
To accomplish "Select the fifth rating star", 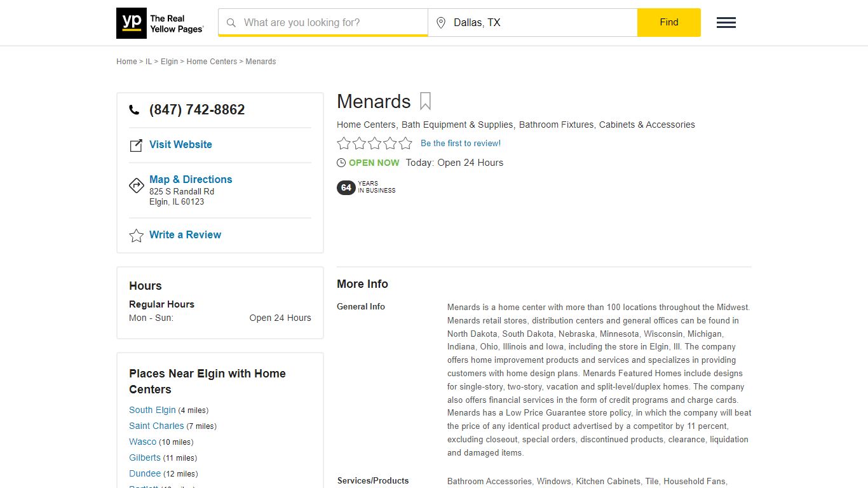I will (405, 143).
